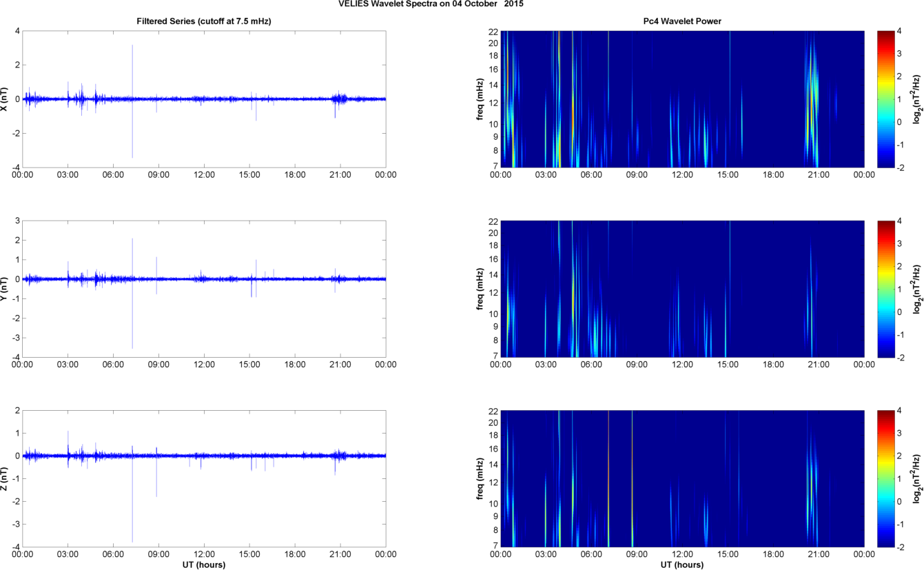Select the 'Pc4 Wavelet Power' heading
The width and height of the screenshot is (924, 570).
tap(682, 21)
